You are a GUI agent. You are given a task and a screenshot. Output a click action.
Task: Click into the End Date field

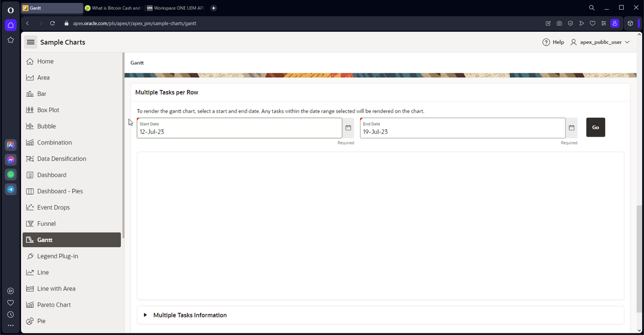[x=463, y=128]
